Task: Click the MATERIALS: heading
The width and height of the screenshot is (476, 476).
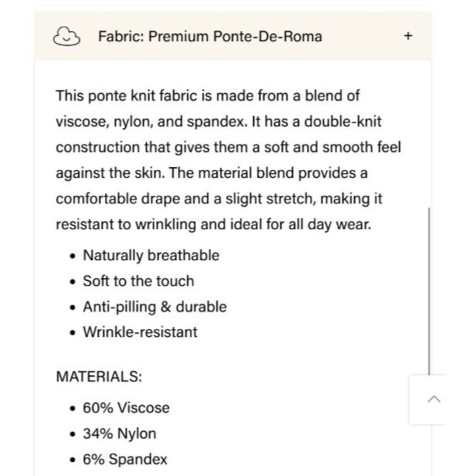Action: tap(99, 377)
